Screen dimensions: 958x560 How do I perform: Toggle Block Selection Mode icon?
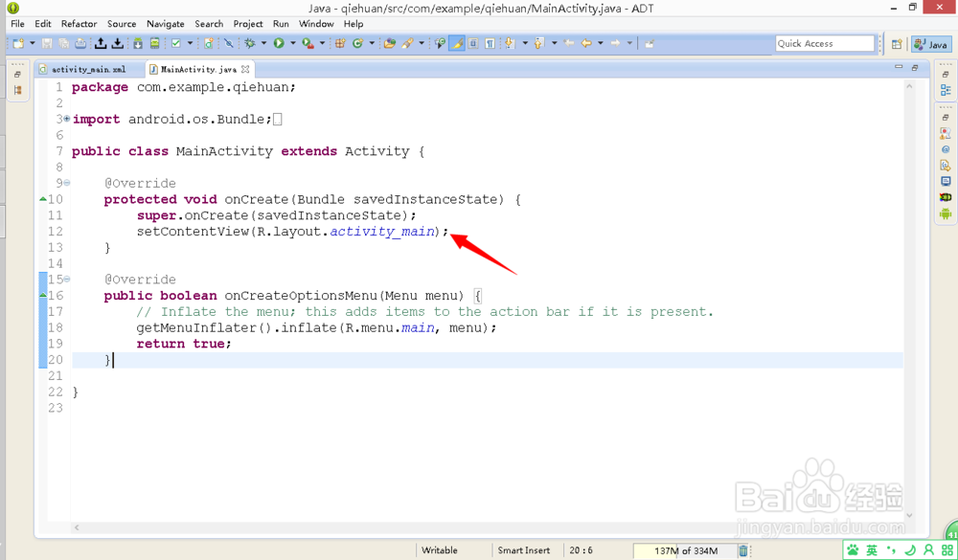473,43
